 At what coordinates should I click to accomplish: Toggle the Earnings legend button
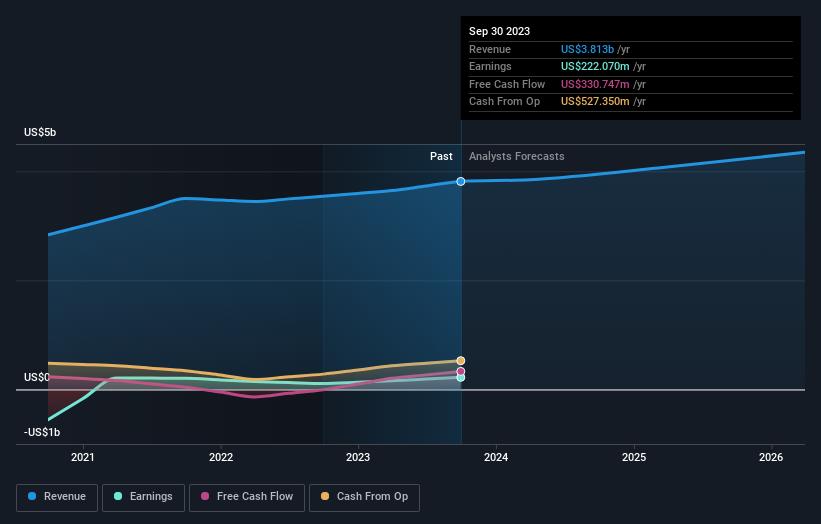pos(143,497)
